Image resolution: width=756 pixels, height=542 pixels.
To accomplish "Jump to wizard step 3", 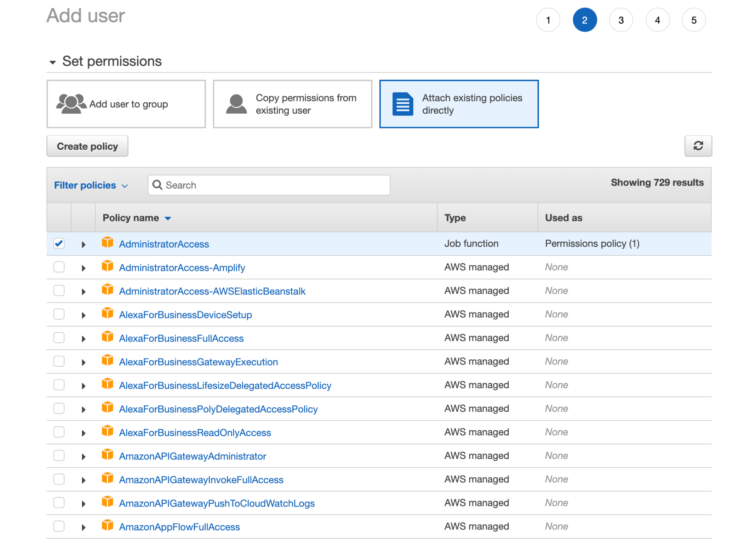I will click(621, 20).
